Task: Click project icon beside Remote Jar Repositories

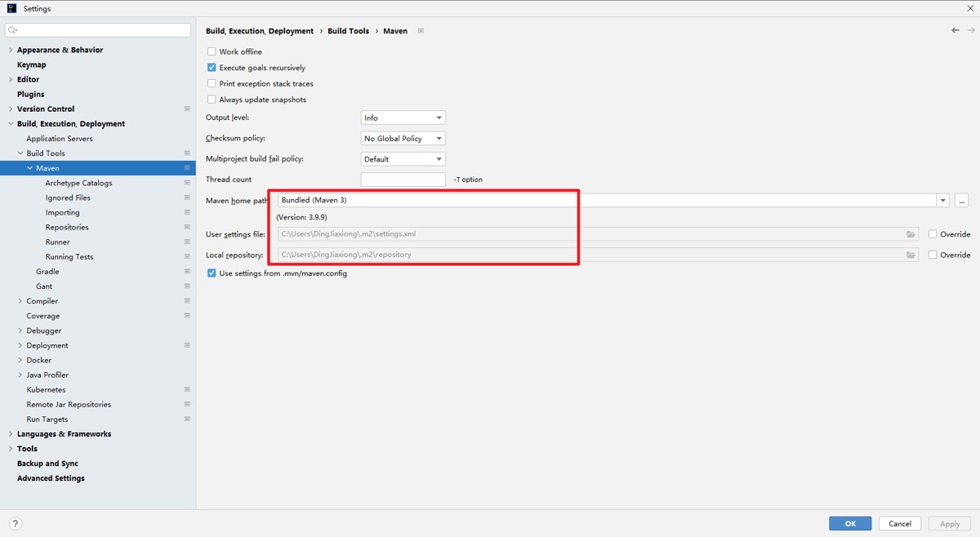Action: [x=187, y=404]
